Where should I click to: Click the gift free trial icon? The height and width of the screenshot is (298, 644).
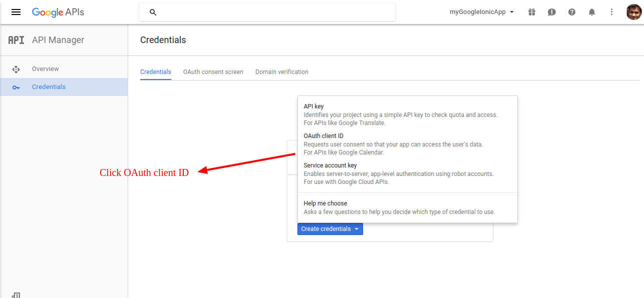coord(532,12)
